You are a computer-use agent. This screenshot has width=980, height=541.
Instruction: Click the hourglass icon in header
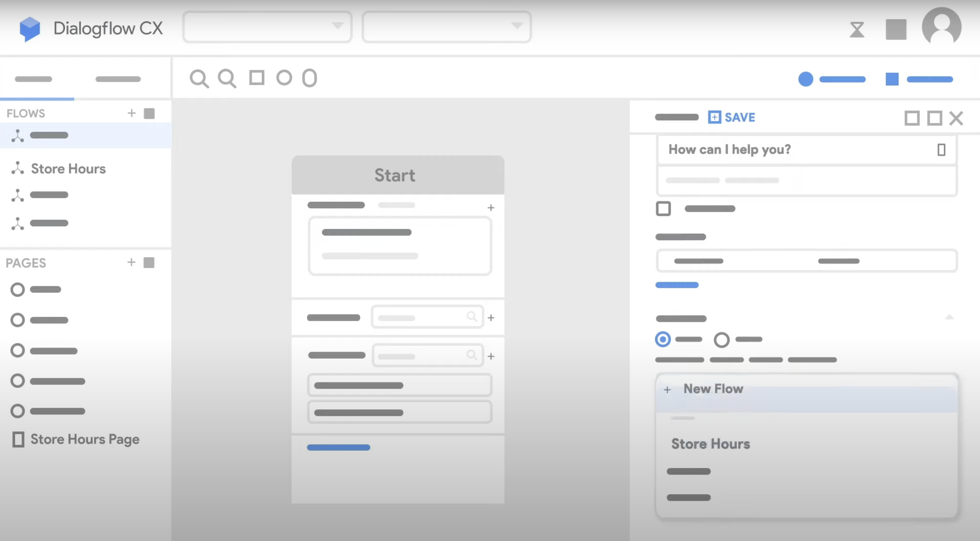coord(857,29)
